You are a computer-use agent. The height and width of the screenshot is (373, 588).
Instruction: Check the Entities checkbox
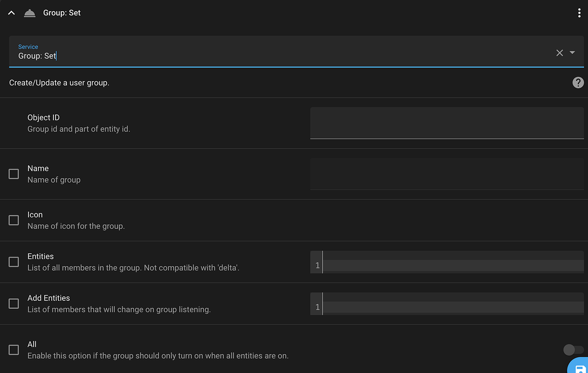14,262
